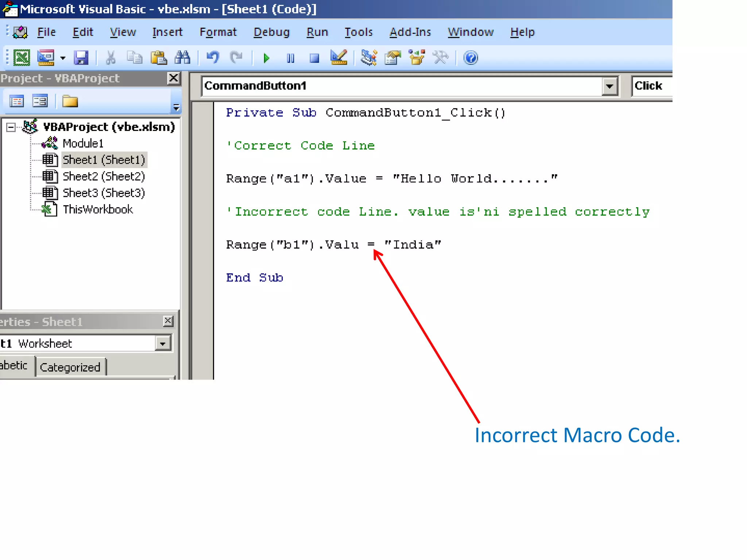Select ThisWorkbook in project tree
The width and height of the screenshot is (747, 560).
98,209
